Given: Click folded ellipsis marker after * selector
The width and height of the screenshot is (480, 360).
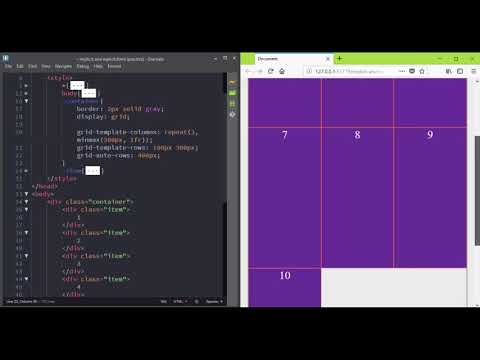Looking at the screenshot, I should (x=77, y=86).
